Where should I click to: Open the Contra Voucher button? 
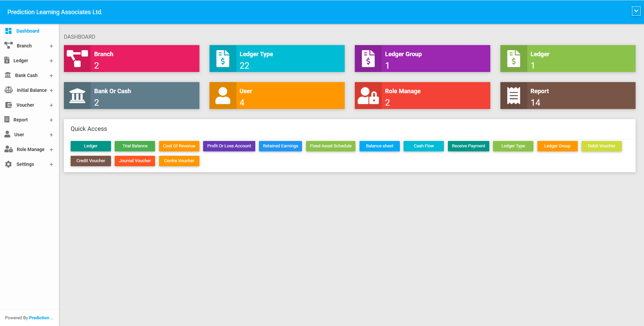coord(179,161)
